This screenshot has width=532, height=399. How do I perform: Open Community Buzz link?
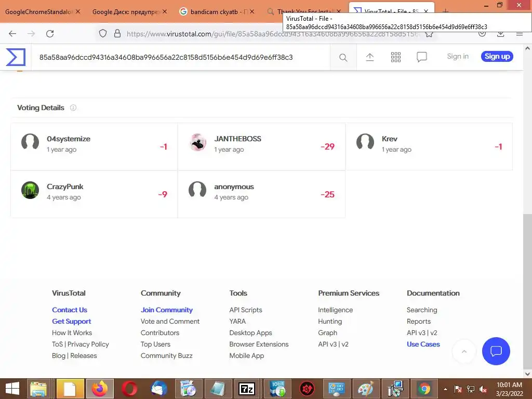click(x=167, y=355)
